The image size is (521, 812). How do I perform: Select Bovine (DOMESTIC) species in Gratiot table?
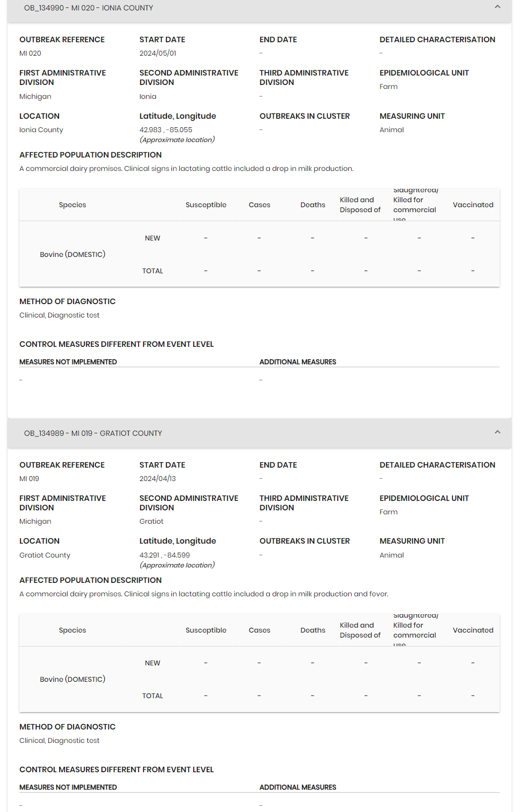pos(73,679)
